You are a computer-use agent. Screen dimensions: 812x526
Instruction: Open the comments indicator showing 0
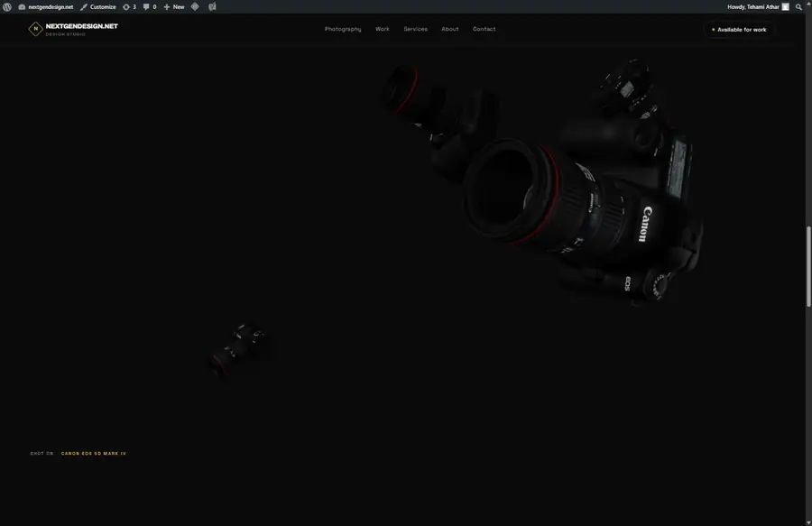pos(150,6)
